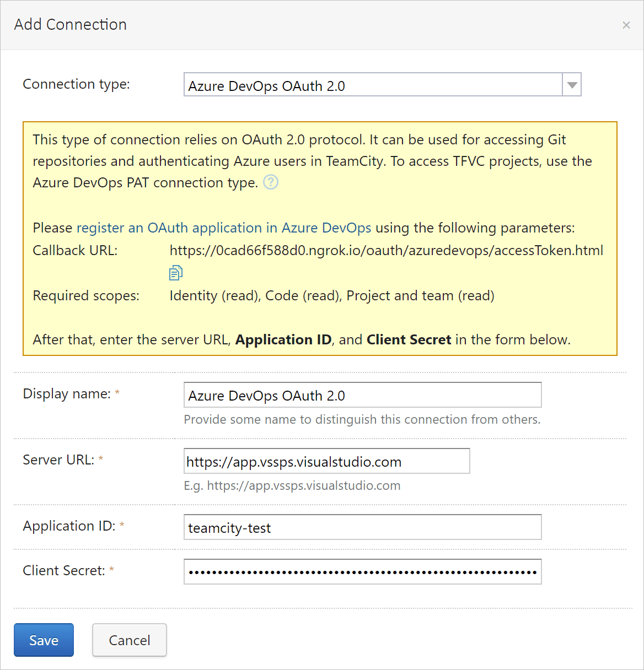Click the Display name input field
The height and width of the screenshot is (670, 644).
pyautogui.click(x=363, y=395)
